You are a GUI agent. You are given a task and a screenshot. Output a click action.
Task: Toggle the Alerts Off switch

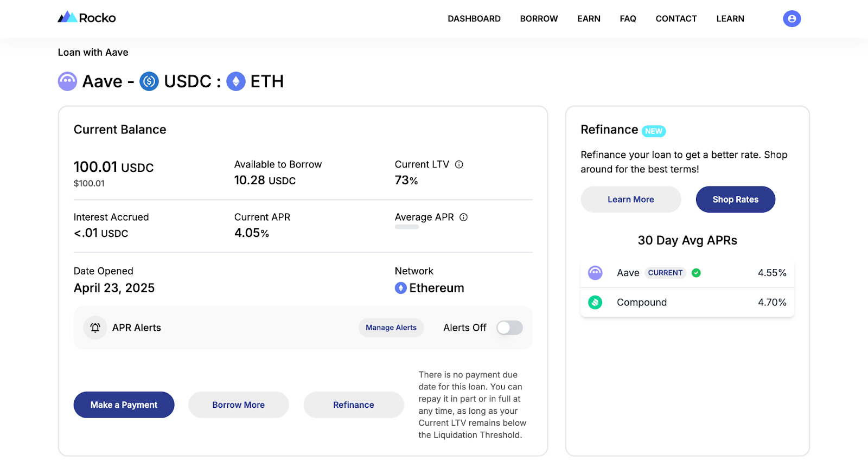click(509, 328)
